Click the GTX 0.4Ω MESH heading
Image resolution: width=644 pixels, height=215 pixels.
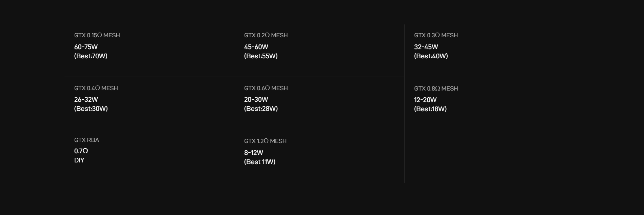click(x=96, y=88)
